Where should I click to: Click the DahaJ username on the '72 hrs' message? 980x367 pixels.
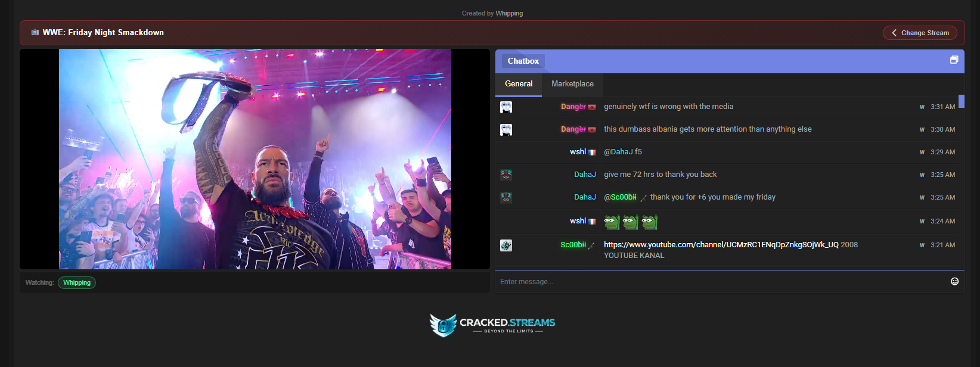[x=585, y=175]
